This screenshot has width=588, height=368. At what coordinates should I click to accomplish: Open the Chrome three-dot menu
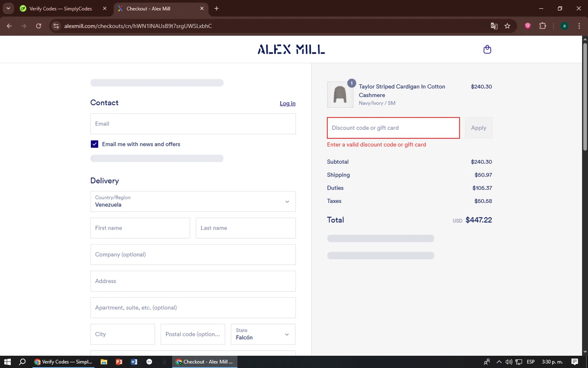point(579,26)
